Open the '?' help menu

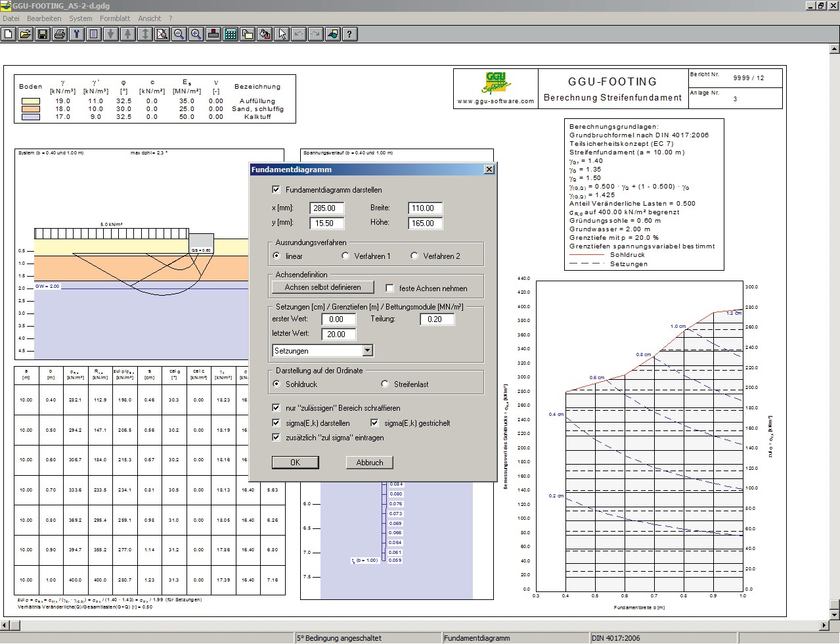pos(171,18)
